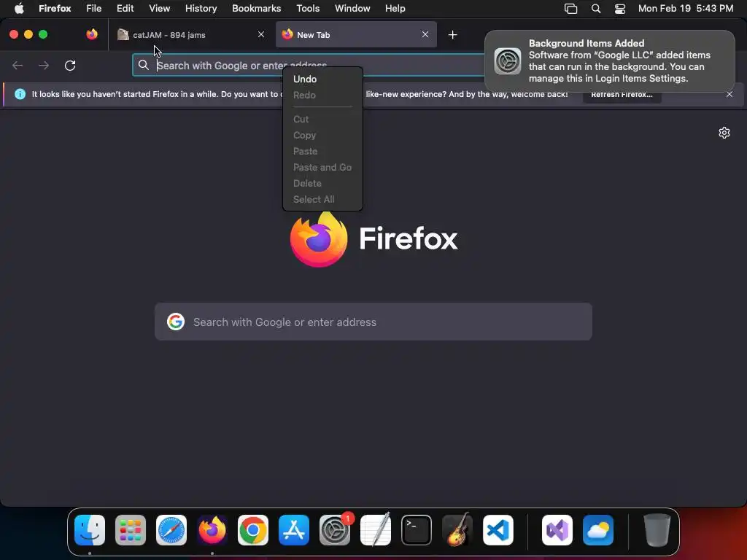Click the Background Items Added notification
Viewport: 747px width, 560px height.
[609, 61]
